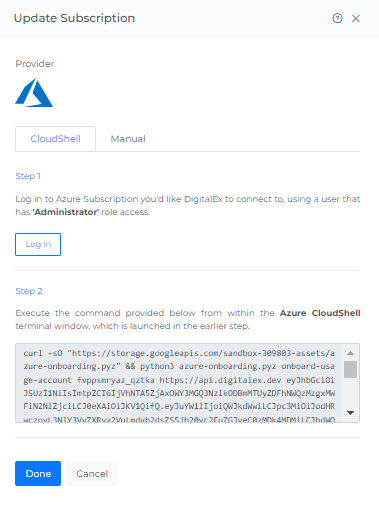Viewport: 379px width, 509px height.
Task: Click the command box scroll up arrow
Action: point(350,353)
